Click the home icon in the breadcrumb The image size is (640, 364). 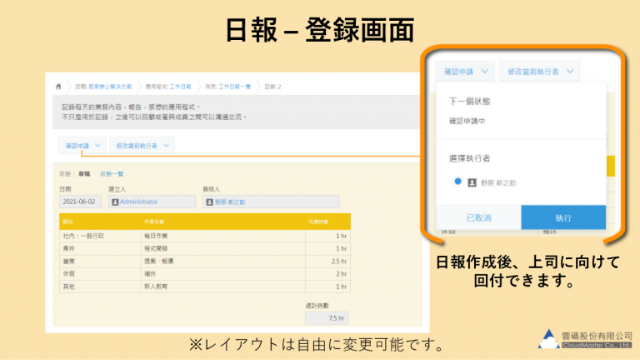(x=57, y=86)
